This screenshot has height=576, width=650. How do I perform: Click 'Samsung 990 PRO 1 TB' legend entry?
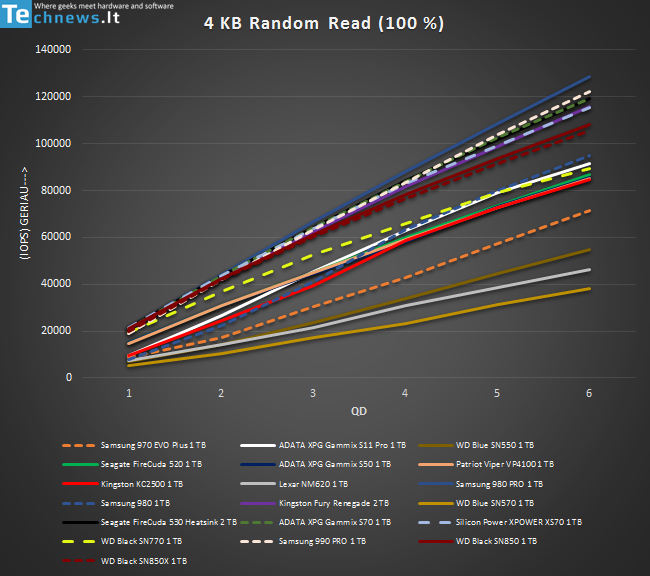(x=303, y=541)
